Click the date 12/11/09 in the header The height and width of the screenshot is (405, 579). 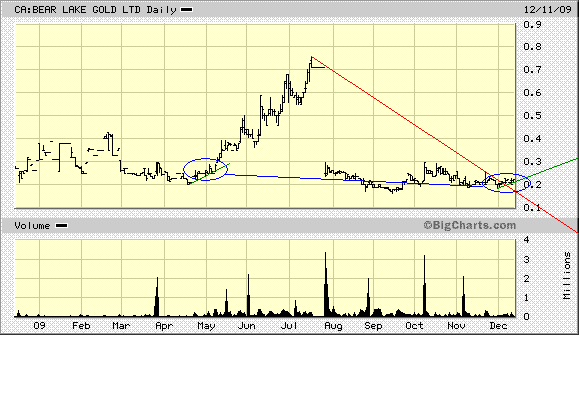coord(548,10)
